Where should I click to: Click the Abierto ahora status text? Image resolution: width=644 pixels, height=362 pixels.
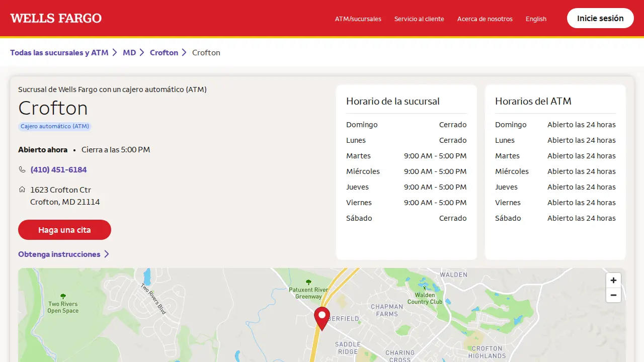click(43, 149)
